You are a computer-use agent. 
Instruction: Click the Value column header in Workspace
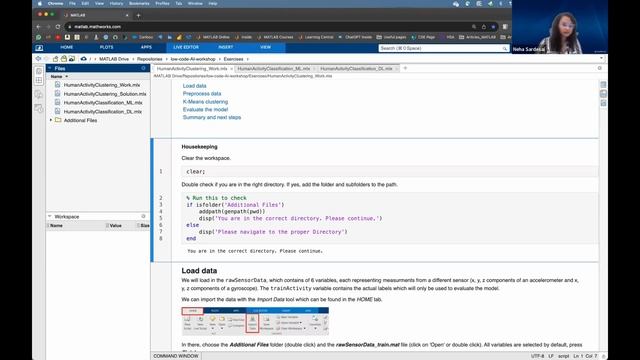116,225
